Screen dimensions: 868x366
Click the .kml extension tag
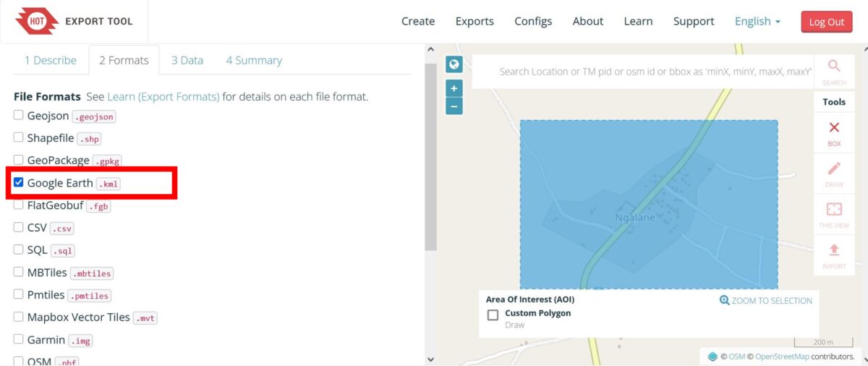[109, 184]
